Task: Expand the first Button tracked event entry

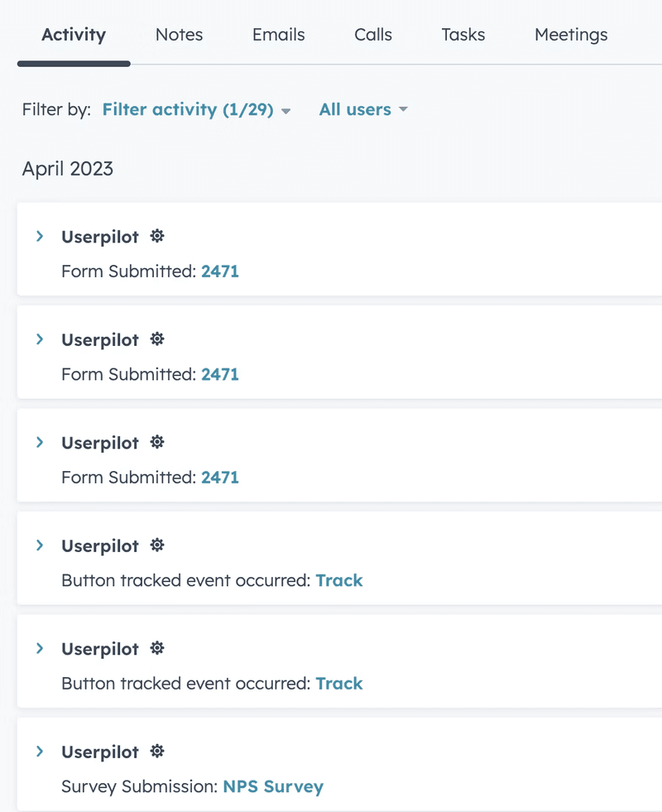Action: [39, 545]
